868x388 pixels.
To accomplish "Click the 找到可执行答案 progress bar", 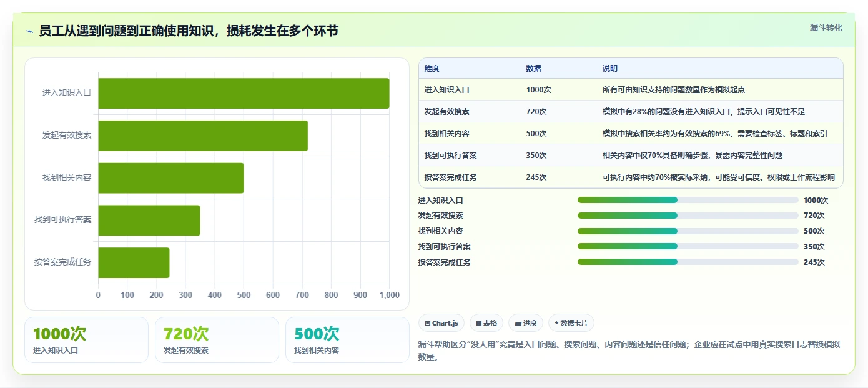I will (688, 246).
